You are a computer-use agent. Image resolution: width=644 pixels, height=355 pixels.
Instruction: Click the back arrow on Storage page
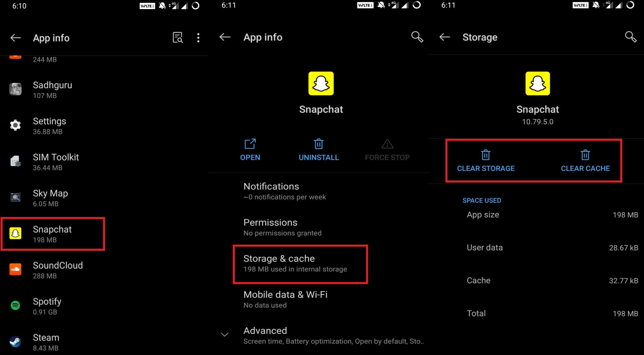point(444,37)
